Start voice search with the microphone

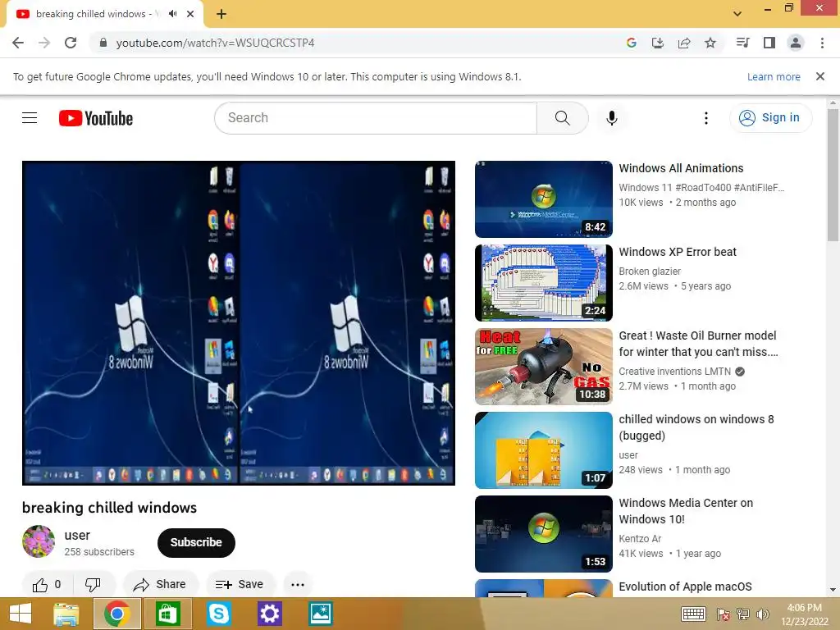coord(611,118)
